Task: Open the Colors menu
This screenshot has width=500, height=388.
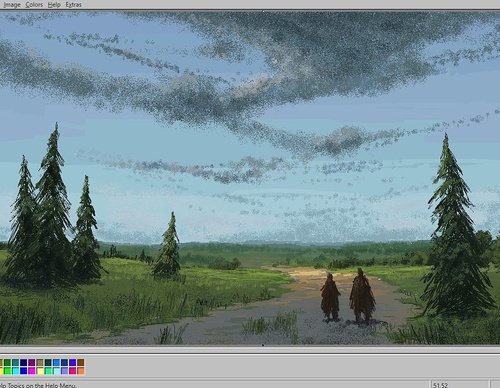Action: click(x=34, y=5)
